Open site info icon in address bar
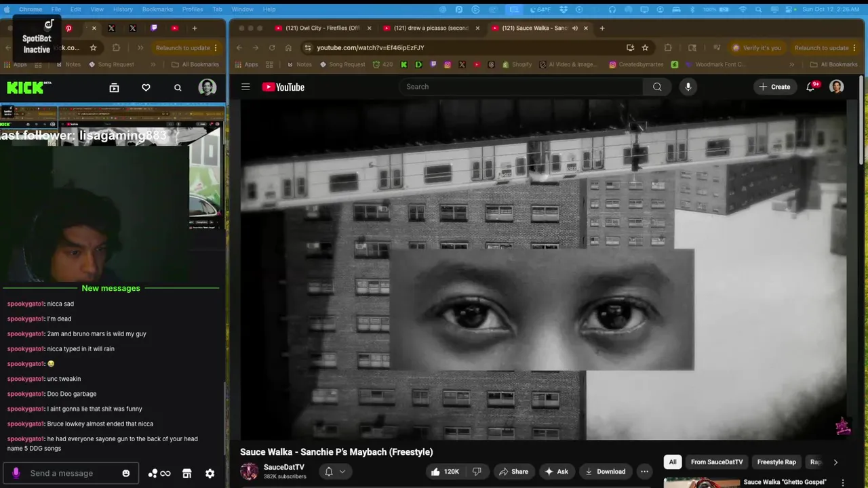This screenshot has height=488, width=868. (308, 47)
